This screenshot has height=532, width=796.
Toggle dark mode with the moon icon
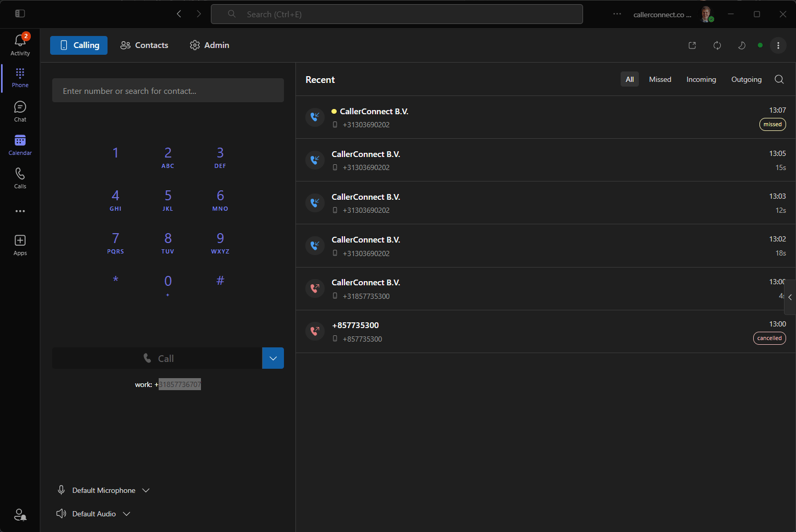(x=741, y=45)
